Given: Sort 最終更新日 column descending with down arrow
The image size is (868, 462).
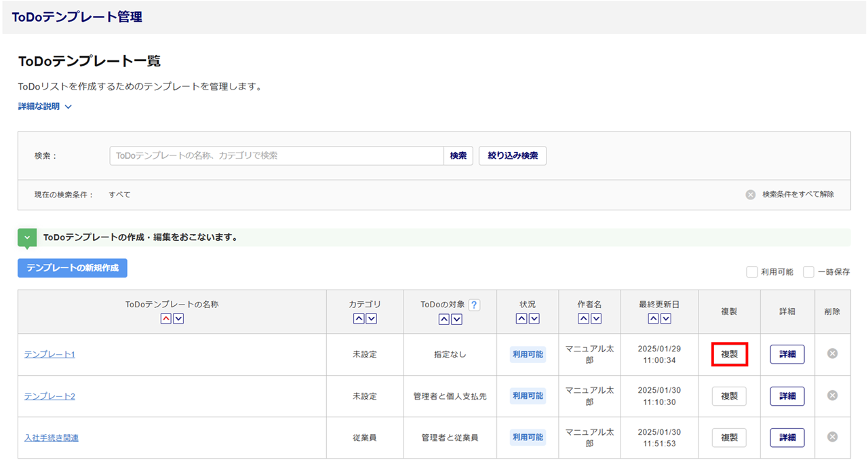Looking at the screenshot, I should [666, 319].
